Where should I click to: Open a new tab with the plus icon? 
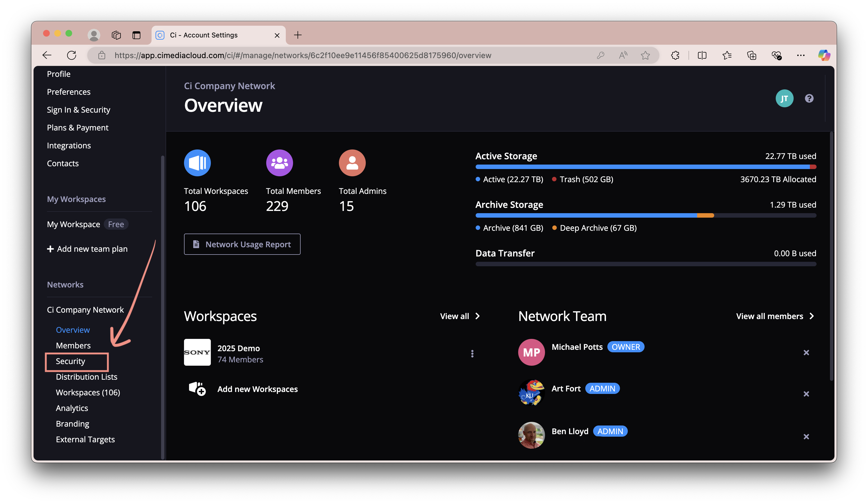[x=298, y=35]
